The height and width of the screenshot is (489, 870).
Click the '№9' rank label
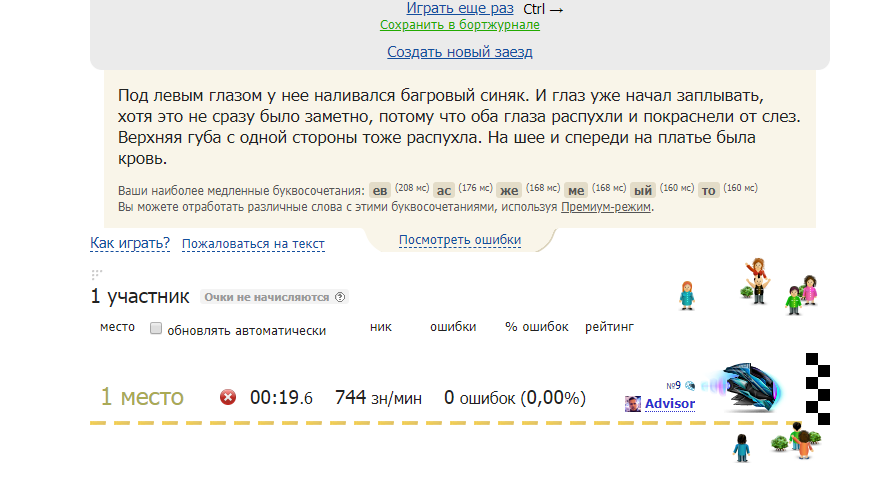click(x=674, y=385)
